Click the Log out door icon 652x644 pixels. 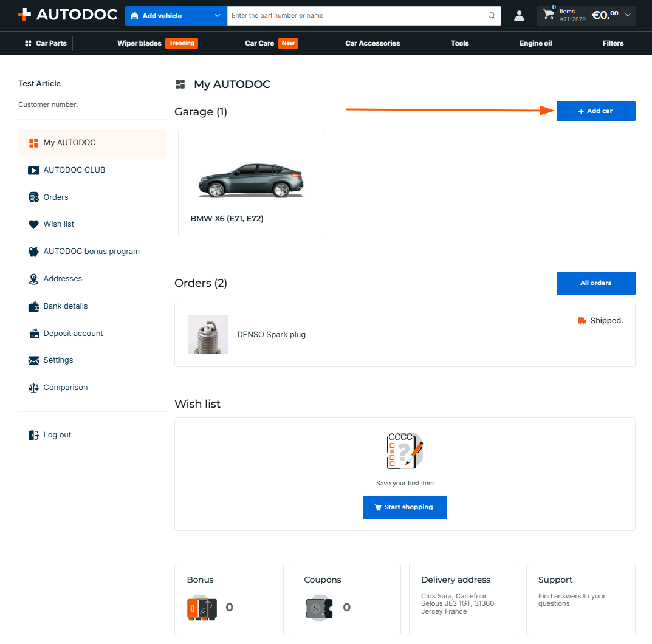[33, 435]
